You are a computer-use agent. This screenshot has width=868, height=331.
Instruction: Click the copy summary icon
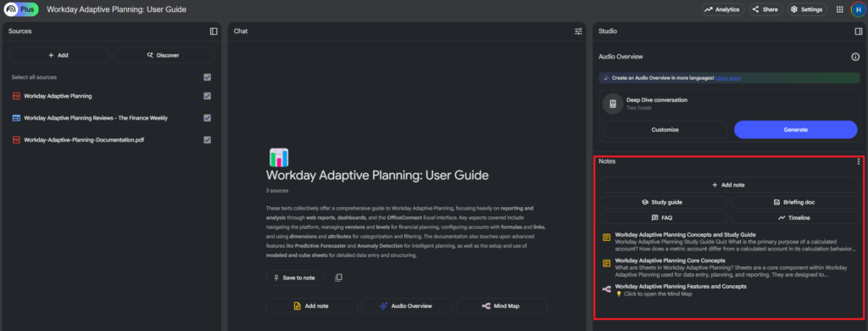coord(338,278)
